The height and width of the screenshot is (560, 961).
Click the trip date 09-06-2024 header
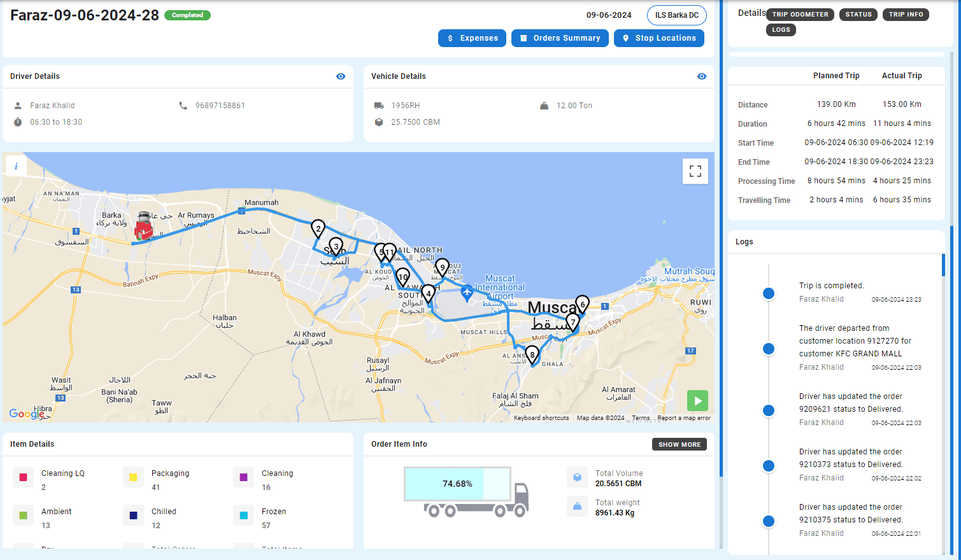point(609,15)
